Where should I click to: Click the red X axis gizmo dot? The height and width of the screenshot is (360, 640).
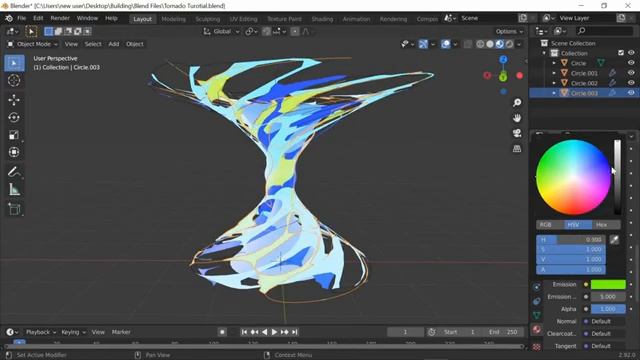[519, 76]
